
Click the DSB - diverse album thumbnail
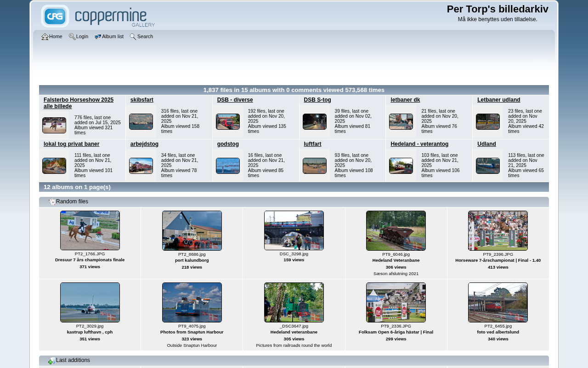pyautogui.click(x=228, y=122)
